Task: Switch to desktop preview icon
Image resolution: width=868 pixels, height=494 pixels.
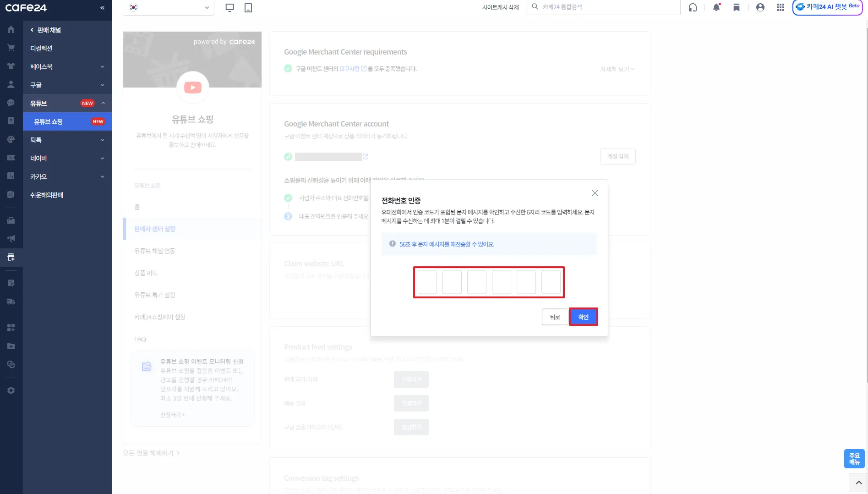Action: pyautogui.click(x=230, y=7)
